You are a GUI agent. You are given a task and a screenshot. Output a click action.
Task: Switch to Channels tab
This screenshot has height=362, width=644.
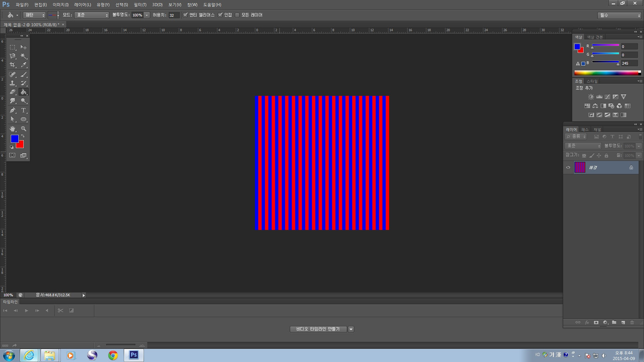(597, 129)
